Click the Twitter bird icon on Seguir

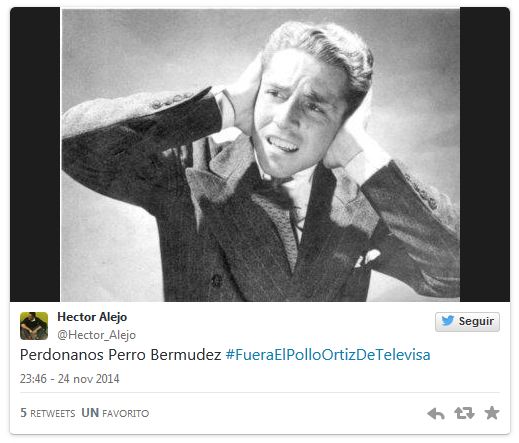pyautogui.click(x=447, y=321)
